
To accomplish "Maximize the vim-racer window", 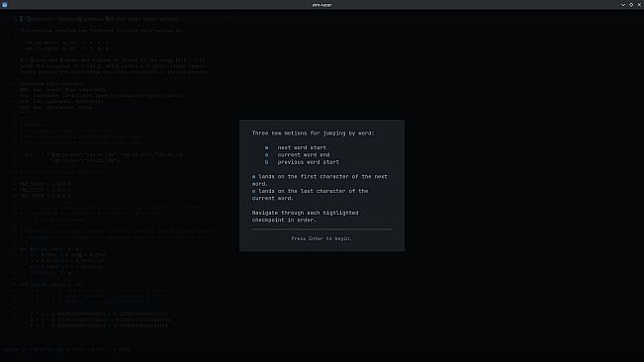I will click(x=631, y=5).
